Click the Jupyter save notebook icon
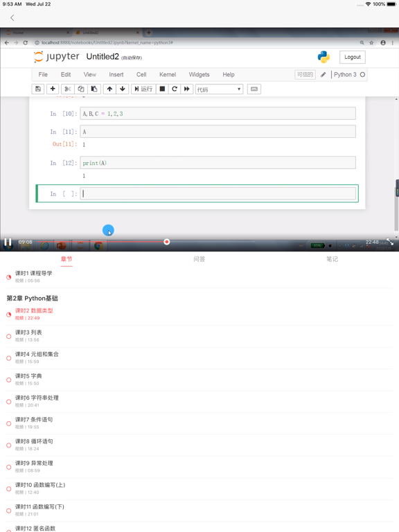 click(x=38, y=89)
